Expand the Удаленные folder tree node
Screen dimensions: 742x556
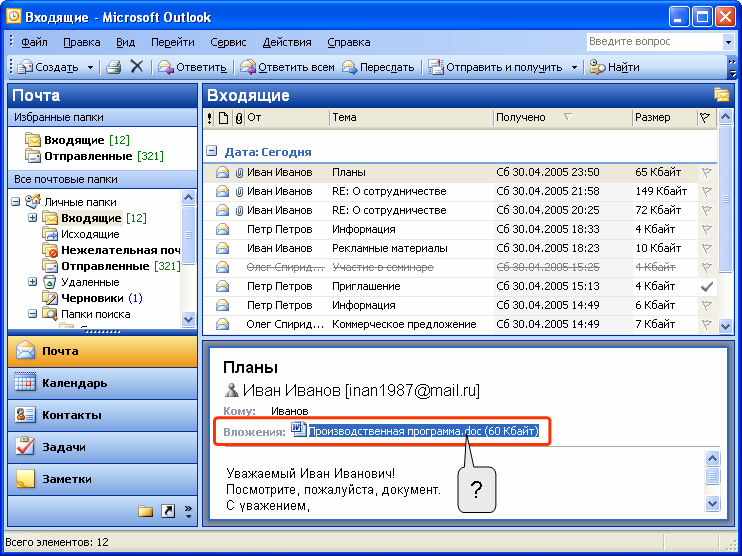click(33, 283)
